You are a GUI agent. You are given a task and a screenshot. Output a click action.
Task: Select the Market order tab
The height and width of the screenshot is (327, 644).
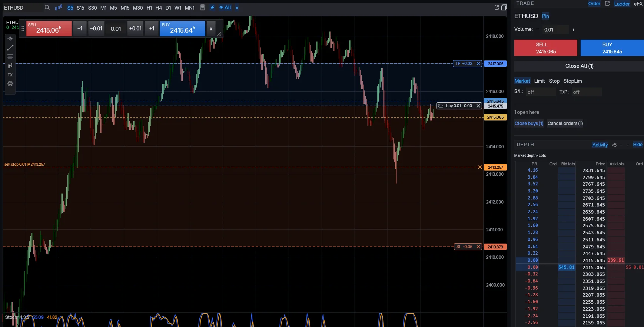[522, 81]
